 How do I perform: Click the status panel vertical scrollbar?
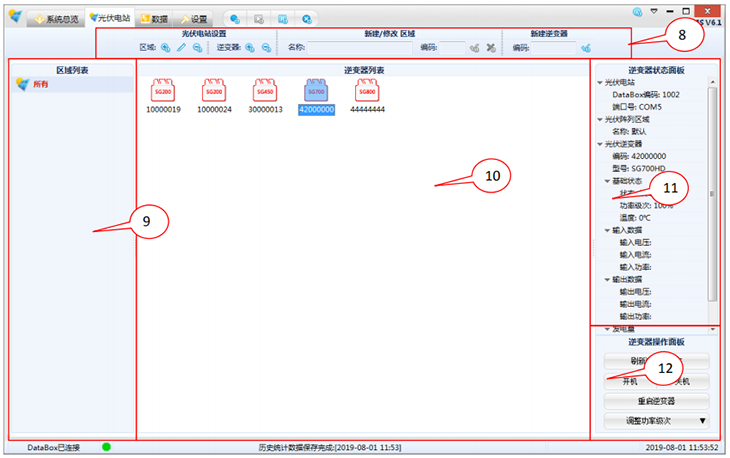pos(712,195)
